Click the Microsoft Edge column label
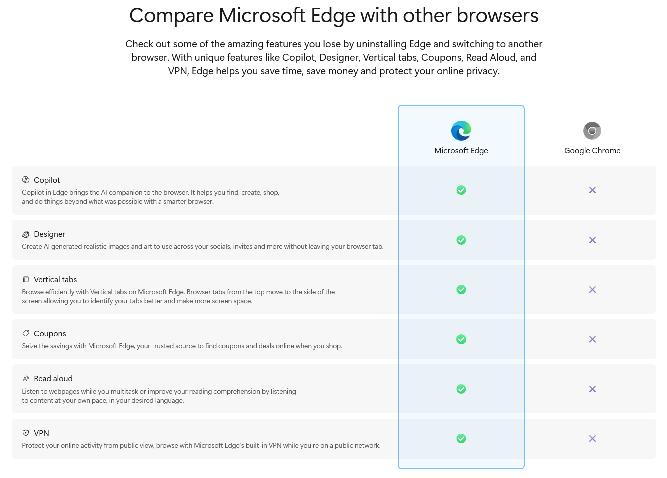The width and height of the screenshot is (667, 478). point(461,150)
